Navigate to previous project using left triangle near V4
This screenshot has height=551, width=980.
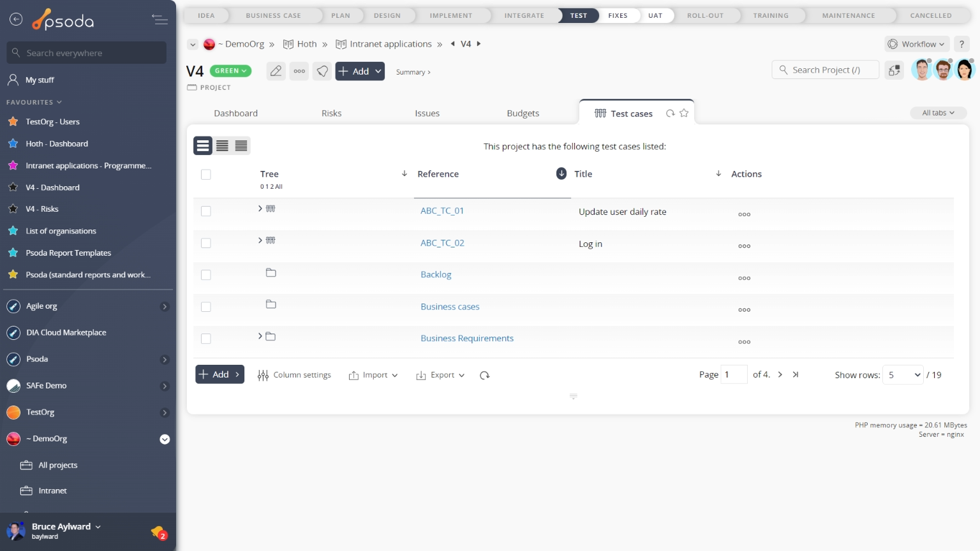pyautogui.click(x=453, y=44)
